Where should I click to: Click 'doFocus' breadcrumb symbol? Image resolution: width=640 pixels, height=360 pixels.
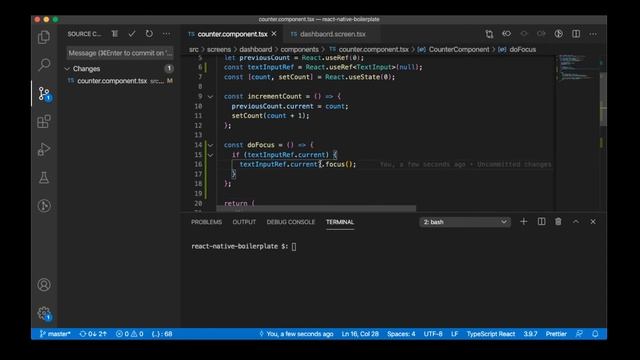tap(522, 49)
